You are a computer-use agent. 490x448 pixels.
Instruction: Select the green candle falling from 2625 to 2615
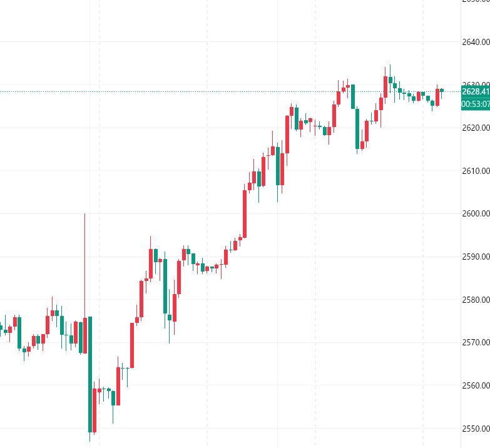coord(357,128)
